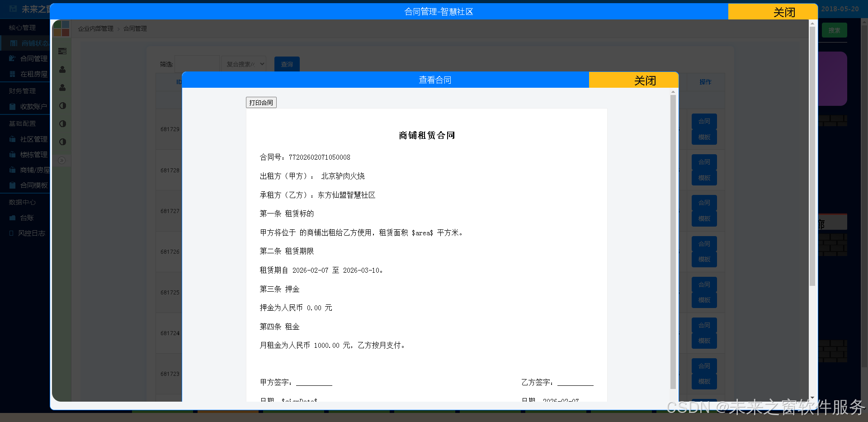The image size is (868, 422).
Task: Select 合同模板 in the left menu
Action: point(33,185)
